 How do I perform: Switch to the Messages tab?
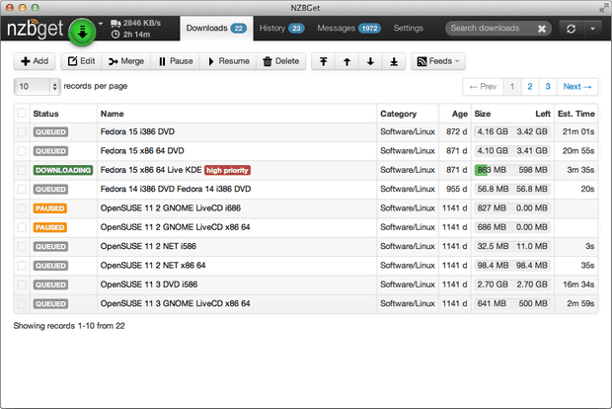pyautogui.click(x=349, y=28)
